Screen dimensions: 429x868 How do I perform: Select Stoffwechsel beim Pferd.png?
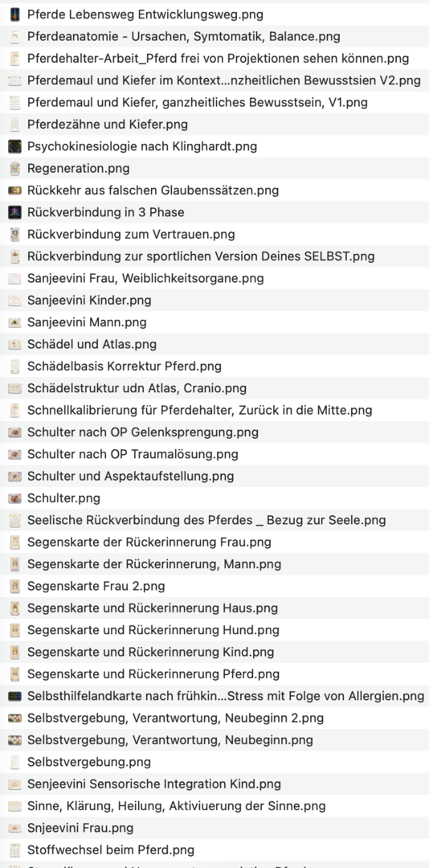(x=214, y=850)
